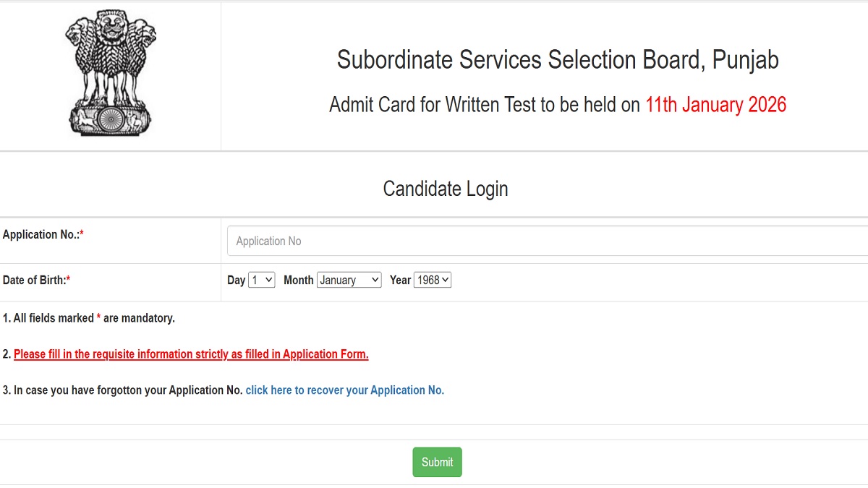Open the Month dropdown showing January
This screenshot has height=488, width=868.
point(349,280)
